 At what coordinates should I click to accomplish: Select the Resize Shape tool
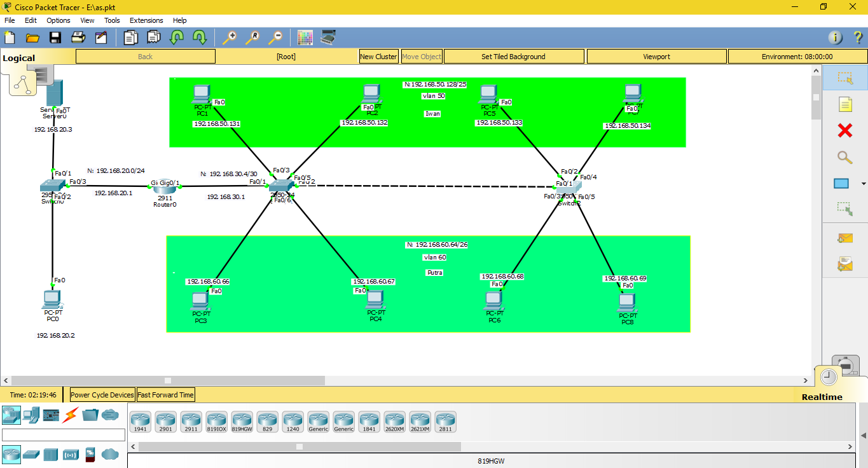pos(844,208)
